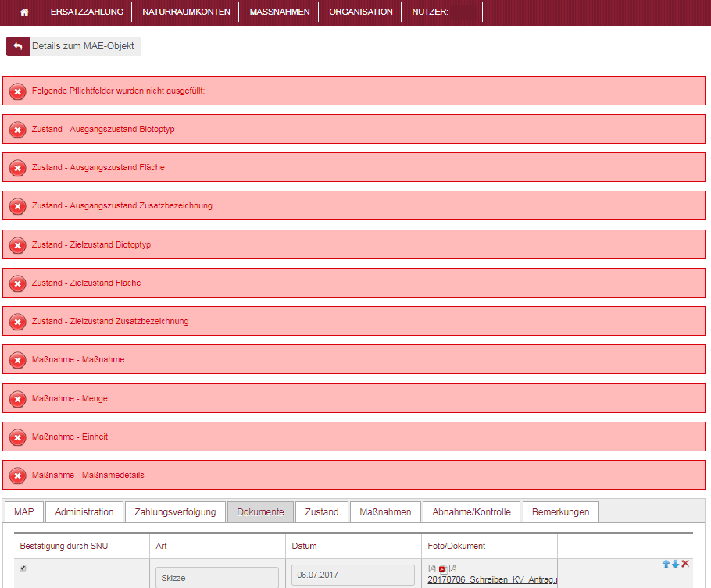The height and width of the screenshot is (588, 711).
Task: Open the Organisation menu
Action: 360,12
